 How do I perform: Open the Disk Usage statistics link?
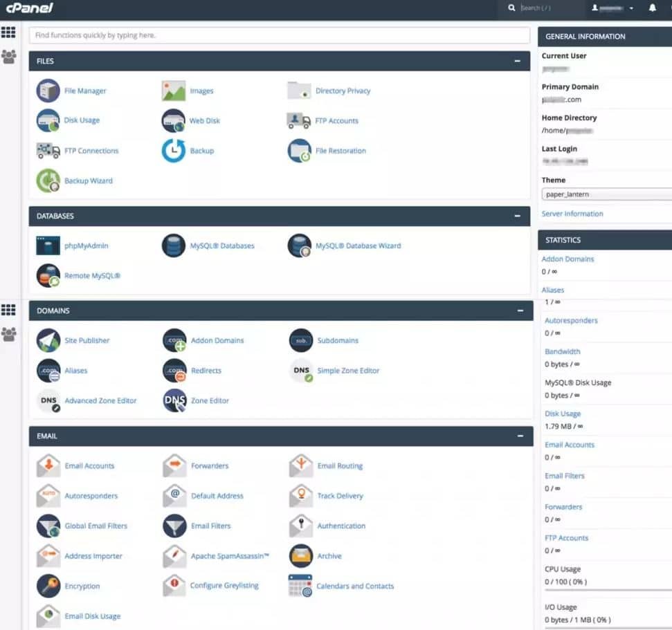point(563,414)
